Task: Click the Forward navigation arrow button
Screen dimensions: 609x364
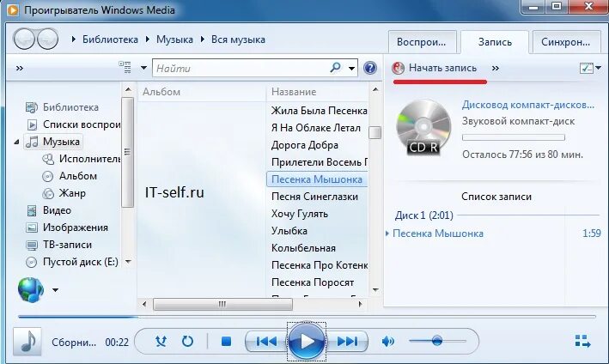Action: 47,39
